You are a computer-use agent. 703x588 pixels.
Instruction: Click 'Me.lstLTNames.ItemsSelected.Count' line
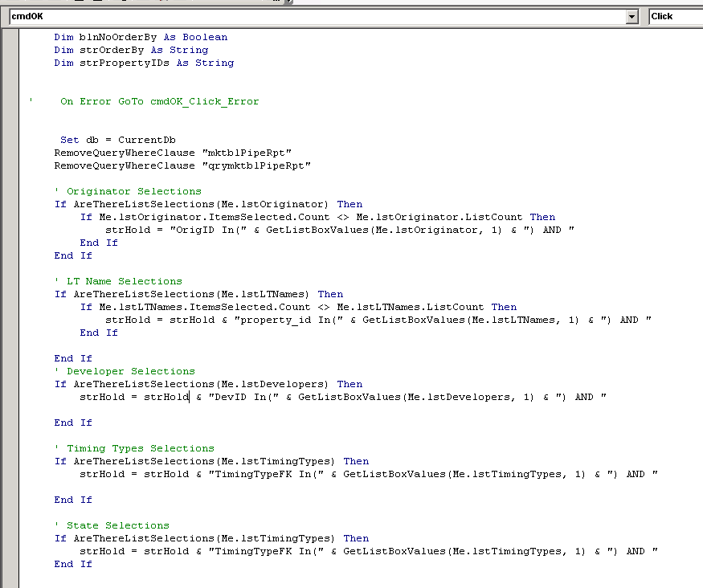coord(298,308)
